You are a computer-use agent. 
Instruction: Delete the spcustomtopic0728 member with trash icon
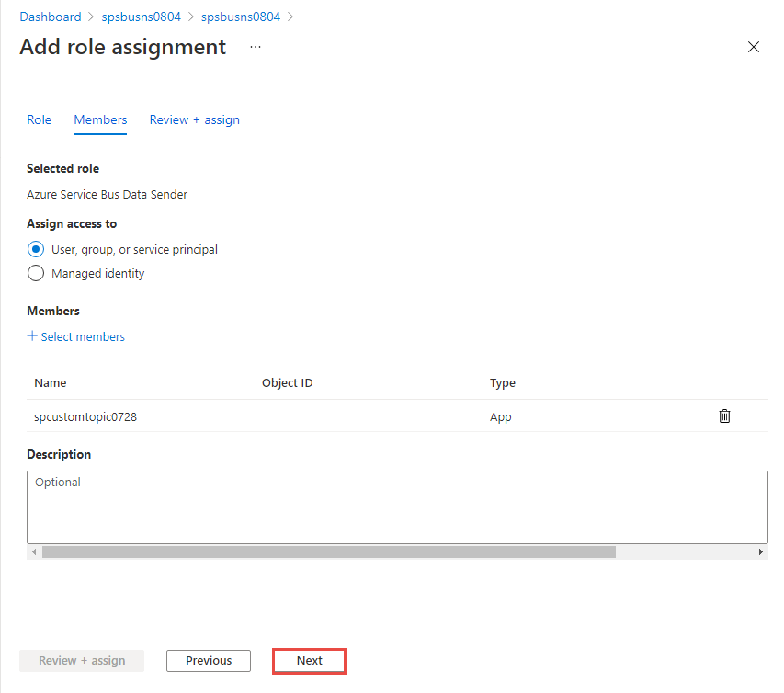point(724,416)
